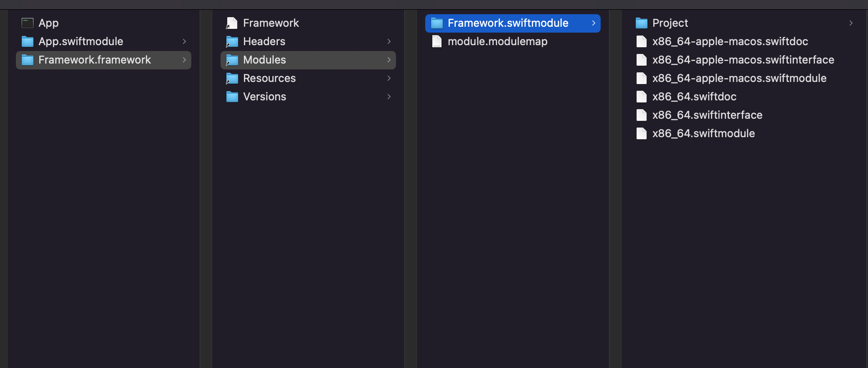Click the Headers folder alias icon
The height and width of the screenshot is (368, 868).
pos(232,41)
